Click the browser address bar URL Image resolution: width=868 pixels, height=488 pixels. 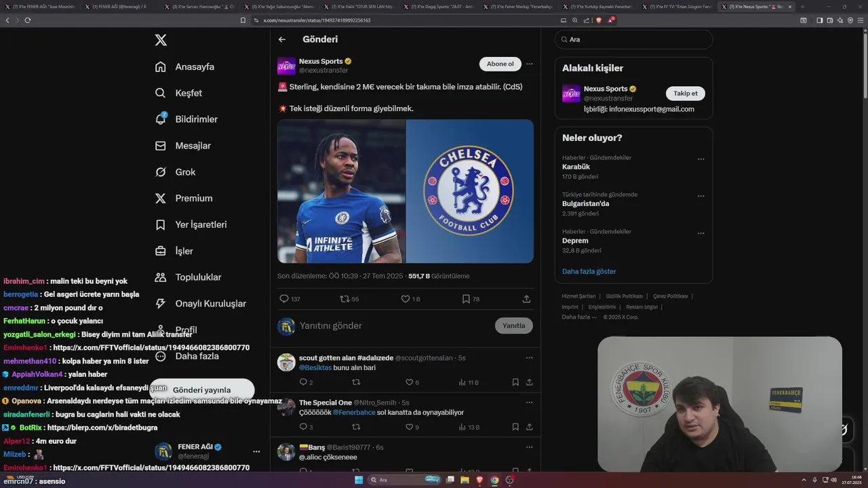tap(317, 20)
